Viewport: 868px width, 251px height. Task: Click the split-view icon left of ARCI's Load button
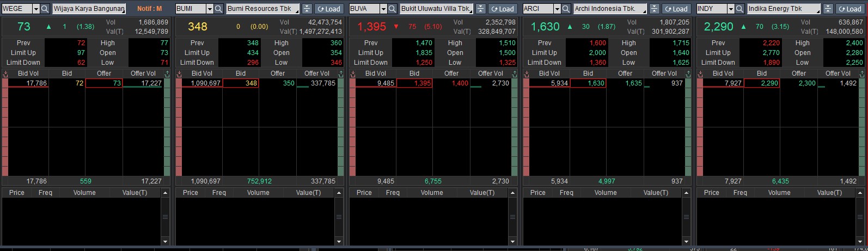tap(654, 9)
